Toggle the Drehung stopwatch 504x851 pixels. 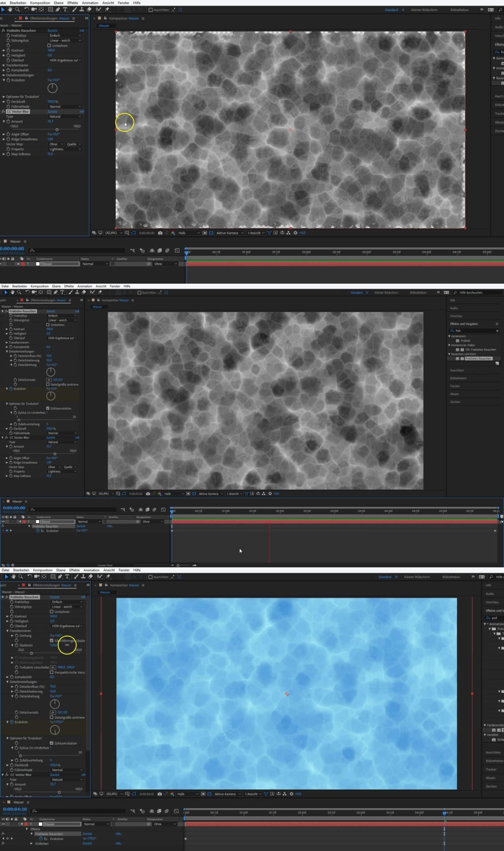[17, 635]
